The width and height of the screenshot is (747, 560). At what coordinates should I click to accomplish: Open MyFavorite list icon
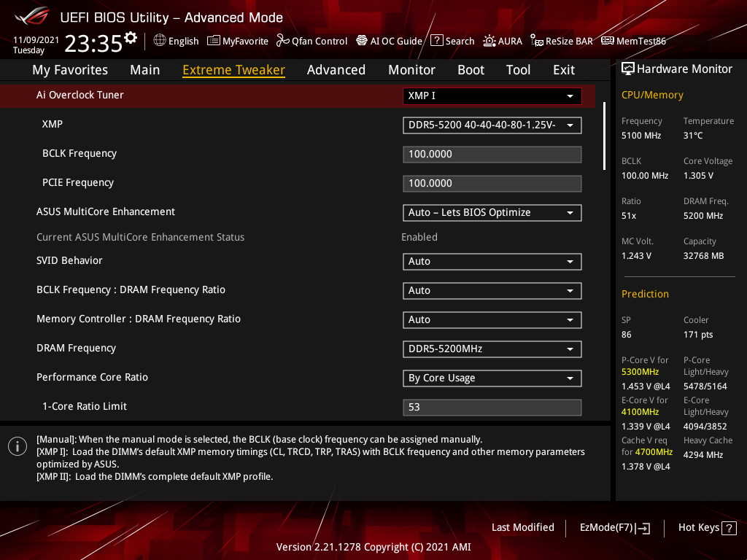(x=214, y=41)
